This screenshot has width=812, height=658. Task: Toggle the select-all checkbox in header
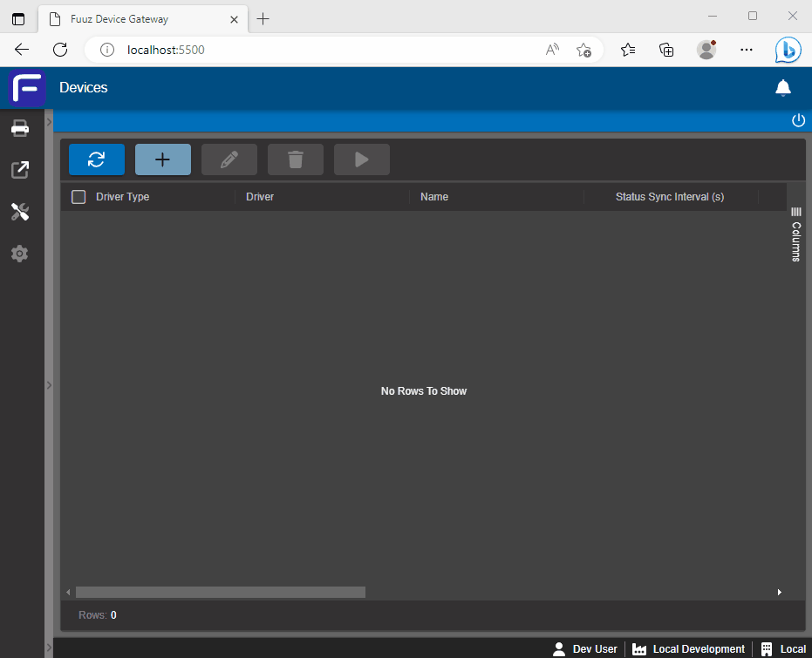78,197
